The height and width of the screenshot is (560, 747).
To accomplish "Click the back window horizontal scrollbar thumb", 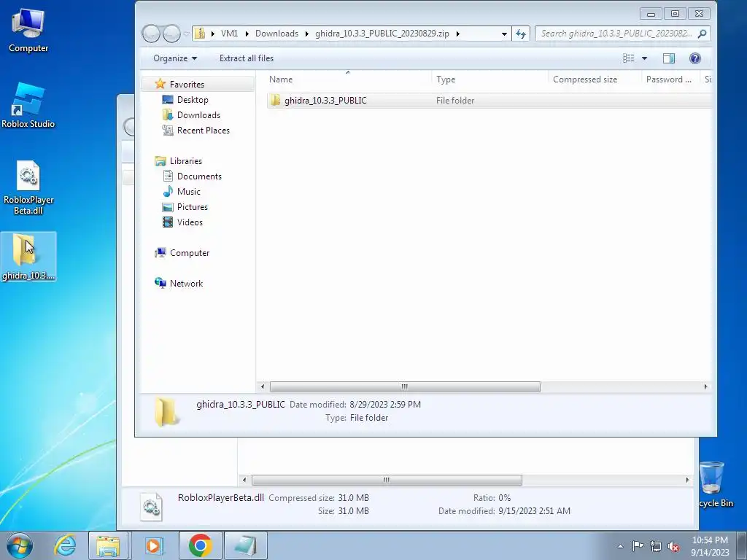I will [387, 480].
